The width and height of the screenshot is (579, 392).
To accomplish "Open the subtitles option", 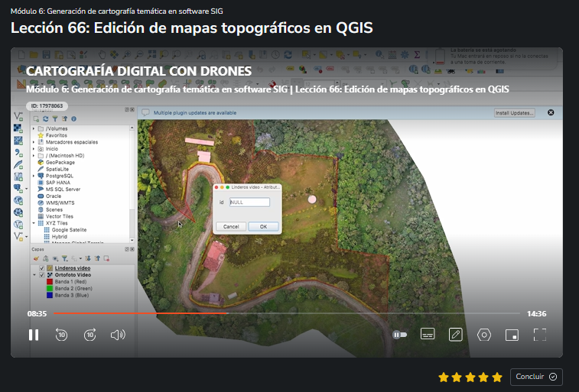I will coord(428,335).
